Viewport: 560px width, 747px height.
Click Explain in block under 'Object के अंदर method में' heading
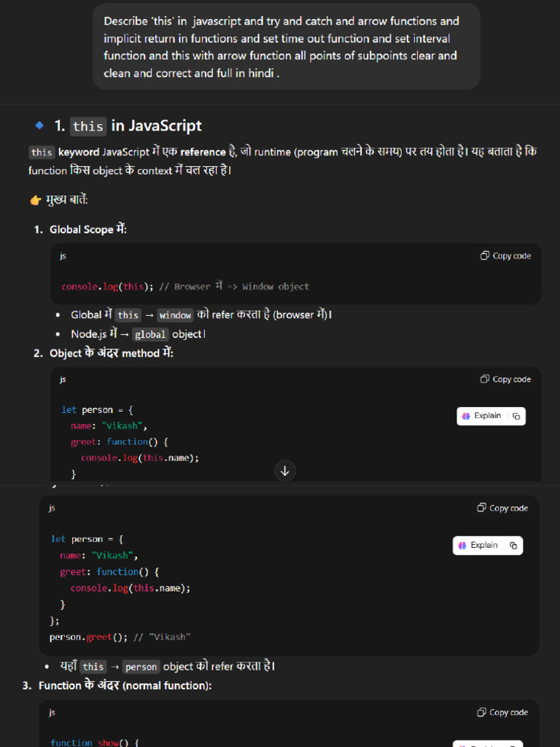[482, 416]
